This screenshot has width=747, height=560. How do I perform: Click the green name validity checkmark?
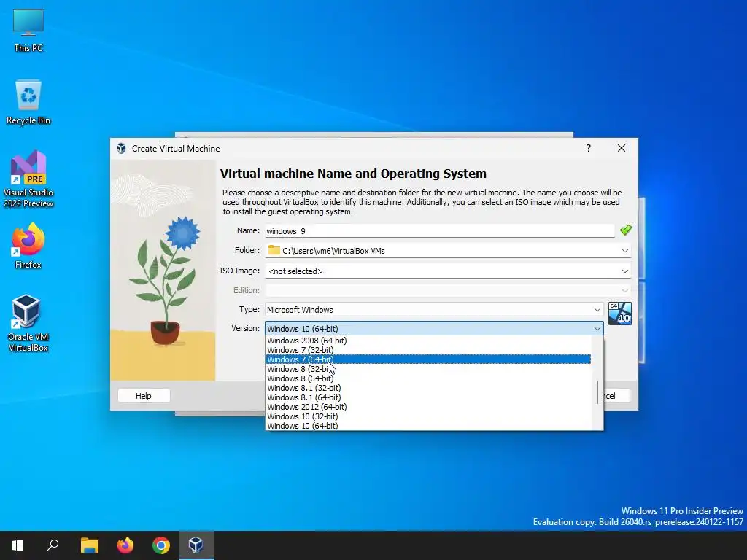tap(625, 230)
